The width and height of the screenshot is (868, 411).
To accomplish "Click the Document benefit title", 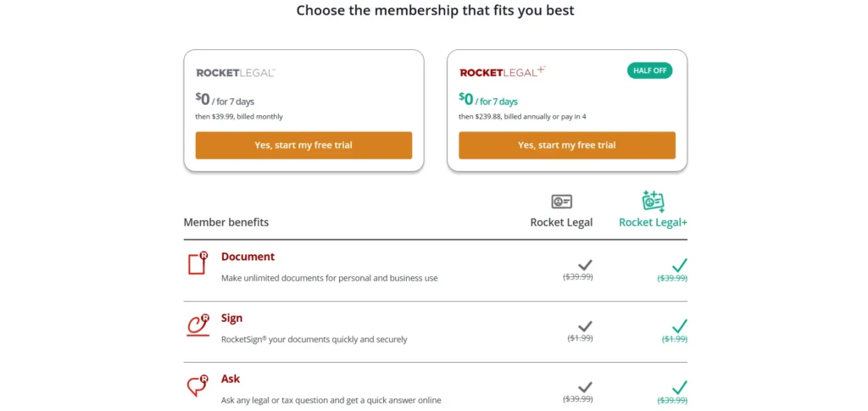I will coord(248,257).
